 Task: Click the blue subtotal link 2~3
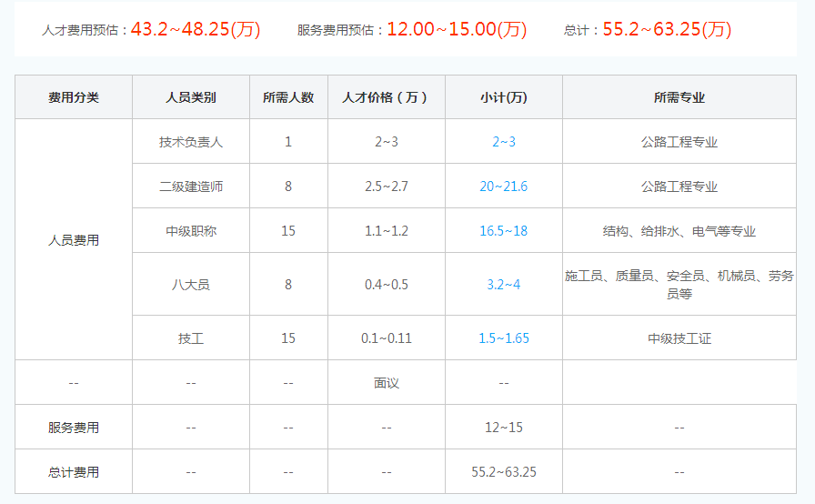(x=504, y=142)
